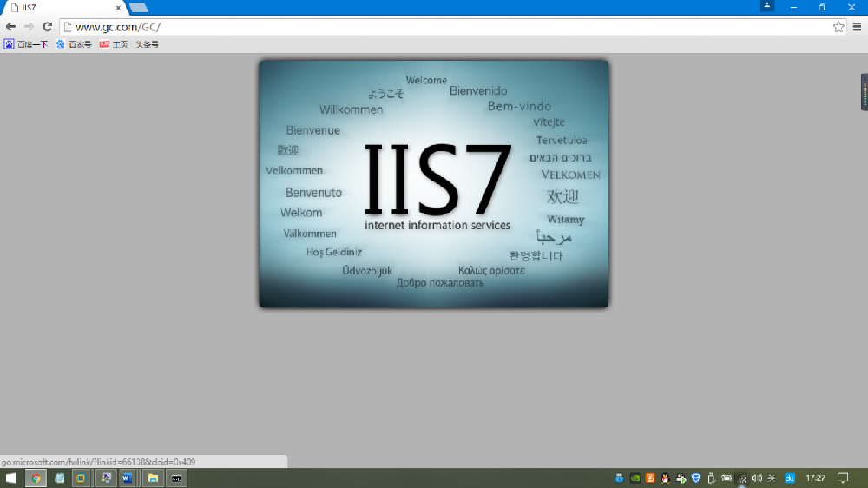Click the side widget at right edge
868x488 pixels.
(x=865, y=91)
